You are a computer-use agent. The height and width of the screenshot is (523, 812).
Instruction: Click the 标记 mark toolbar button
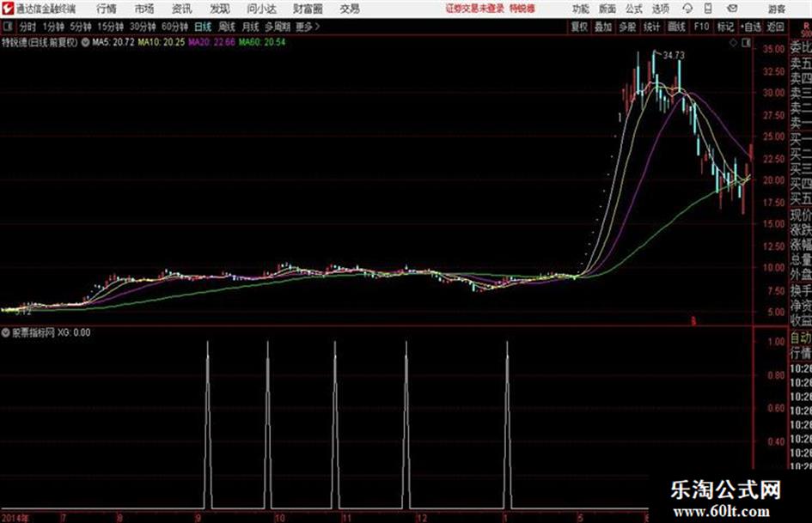(x=725, y=27)
